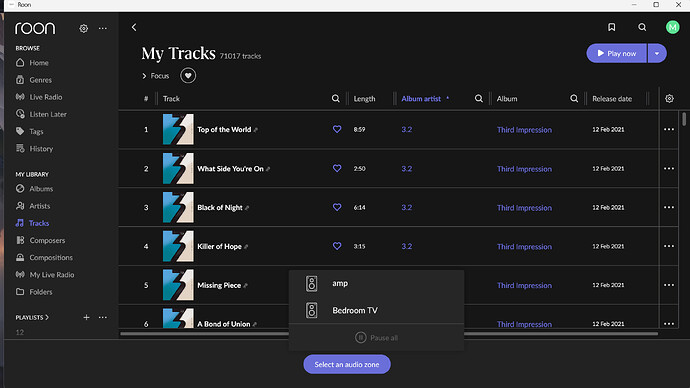Screen dimensions: 690x388
Task: Go back using the left arrow
Action: [x=134, y=27]
